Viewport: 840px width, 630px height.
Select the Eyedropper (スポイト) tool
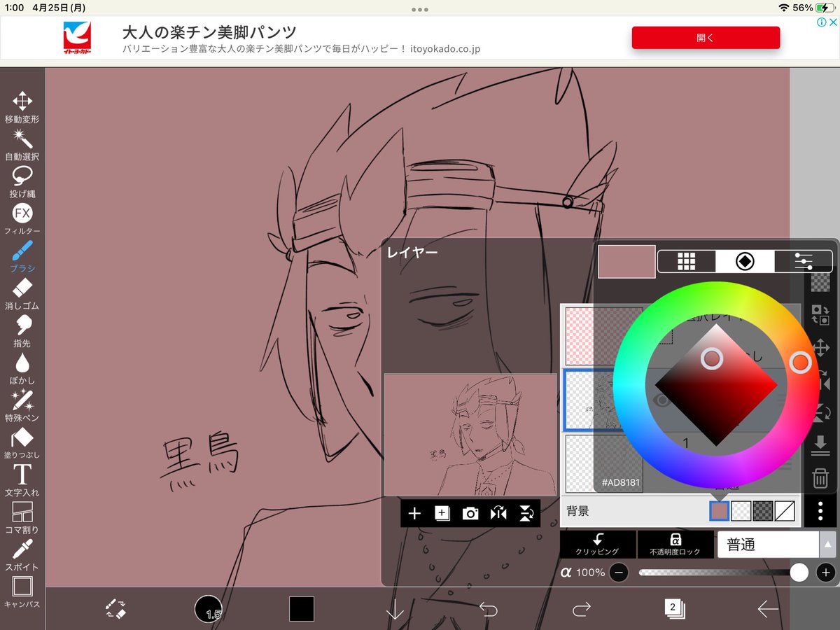click(x=22, y=554)
